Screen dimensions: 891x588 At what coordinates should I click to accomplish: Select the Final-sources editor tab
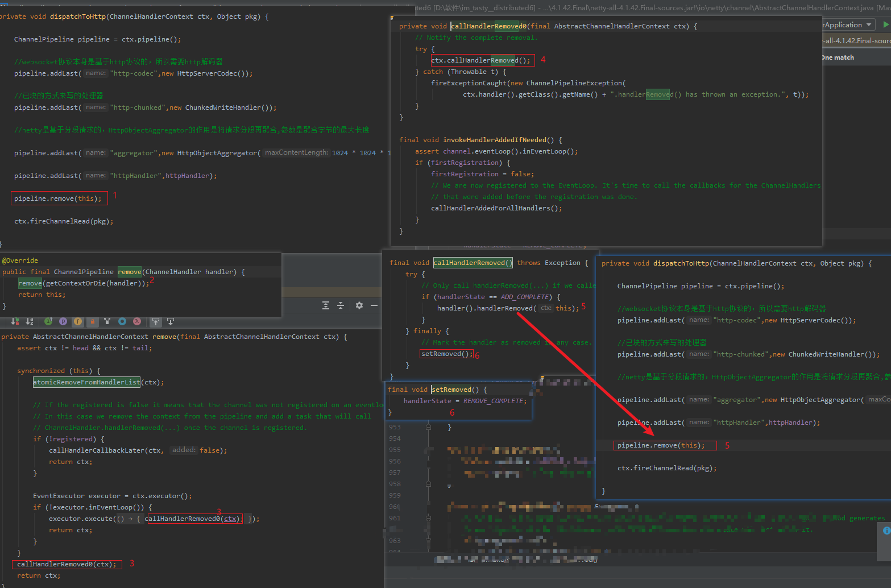[x=856, y=41]
